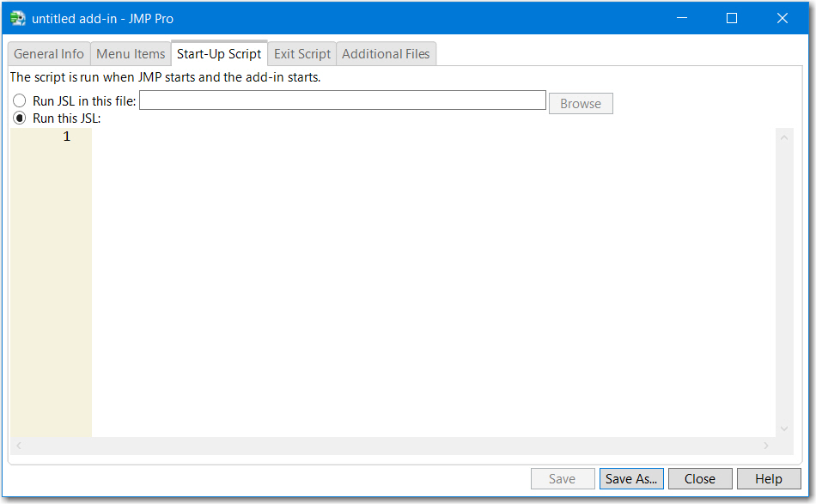Viewport: 816px width, 504px height.
Task: Click the JSL file path input field
Action: click(342, 100)
